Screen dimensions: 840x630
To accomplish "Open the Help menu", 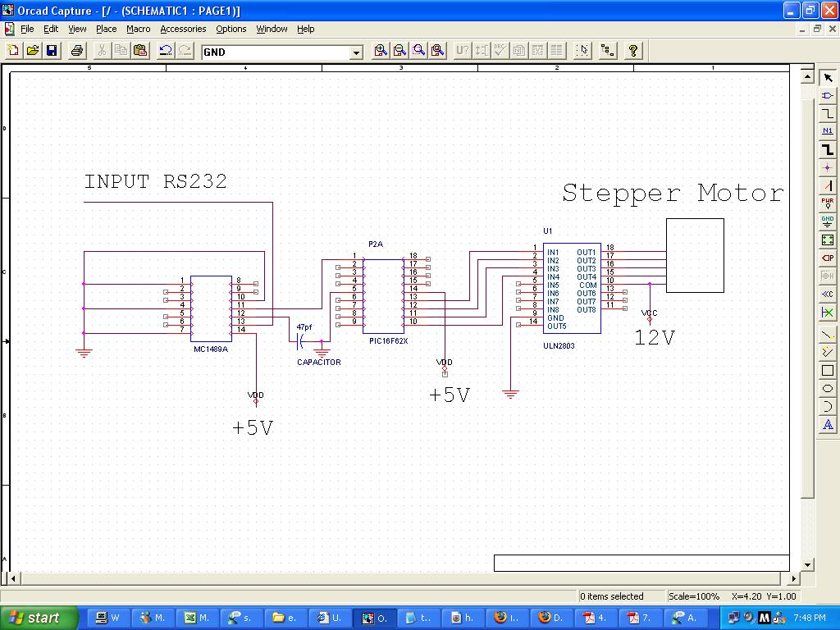I will [306, 29].
